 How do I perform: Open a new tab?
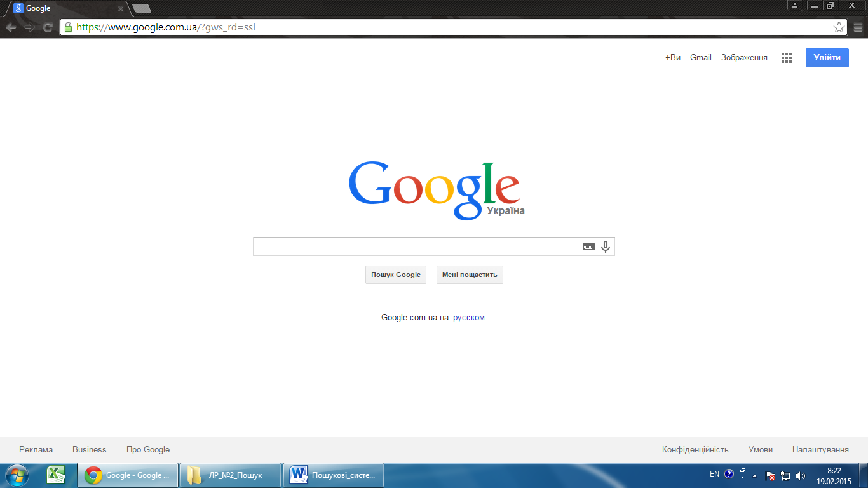(141, 8)
